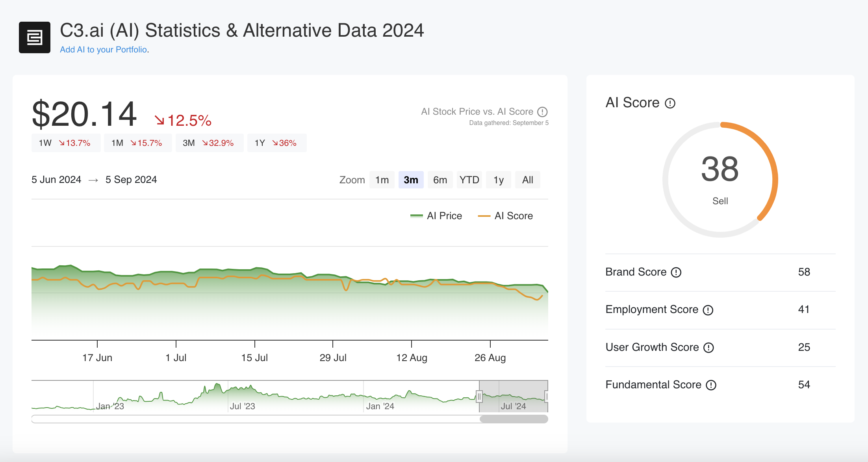Click the shaded navigator selection window

514,397
